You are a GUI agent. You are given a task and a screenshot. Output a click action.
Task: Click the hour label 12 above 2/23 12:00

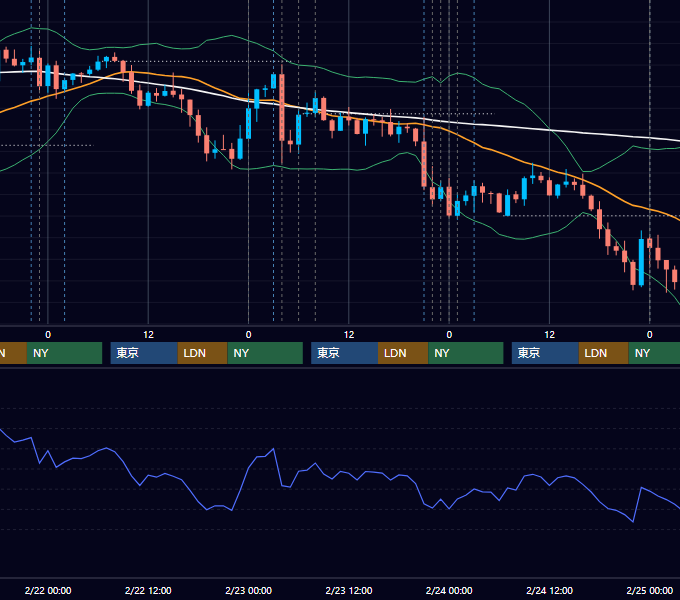point(349,335)
